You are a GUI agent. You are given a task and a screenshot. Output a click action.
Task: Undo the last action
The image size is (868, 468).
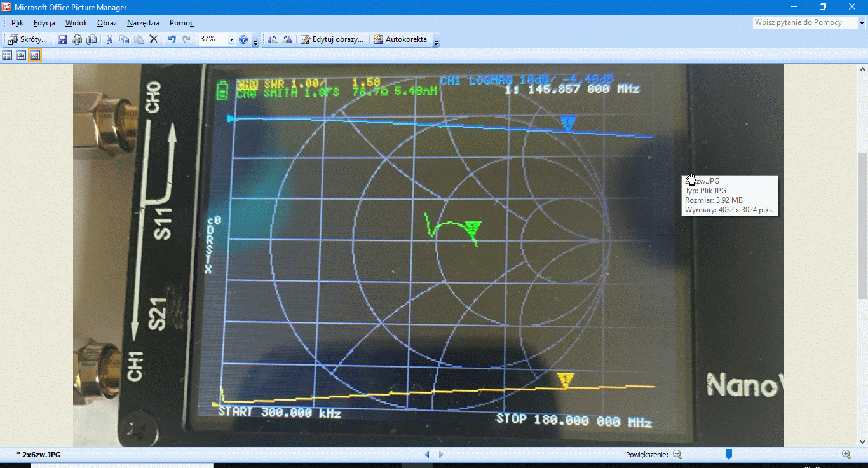172,39
